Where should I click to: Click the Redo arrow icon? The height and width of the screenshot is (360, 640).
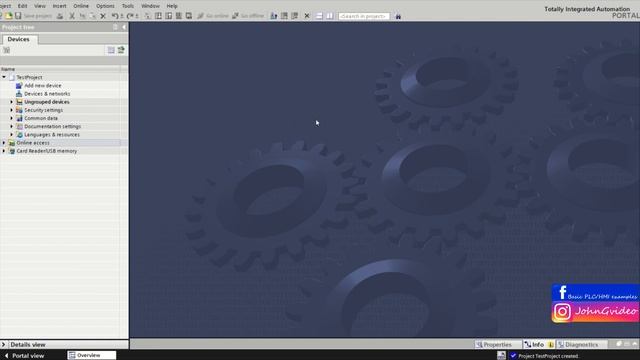pos(130,16)
